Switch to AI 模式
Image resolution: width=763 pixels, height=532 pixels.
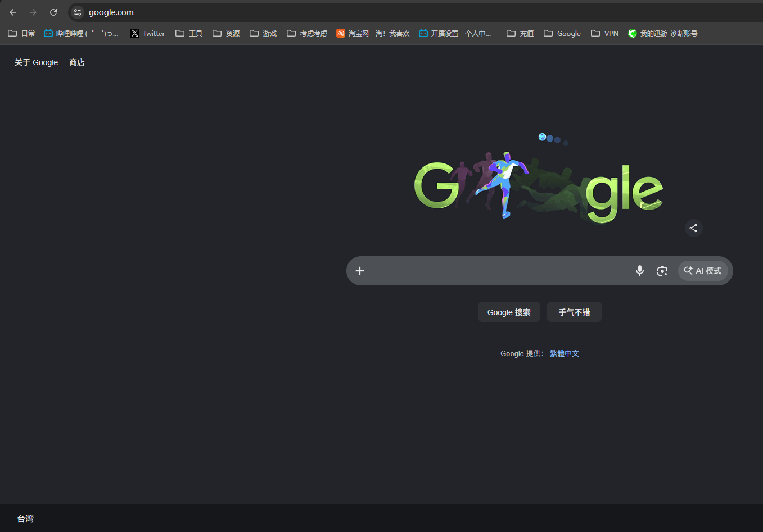pyautogui.click(x=703, y=271)
